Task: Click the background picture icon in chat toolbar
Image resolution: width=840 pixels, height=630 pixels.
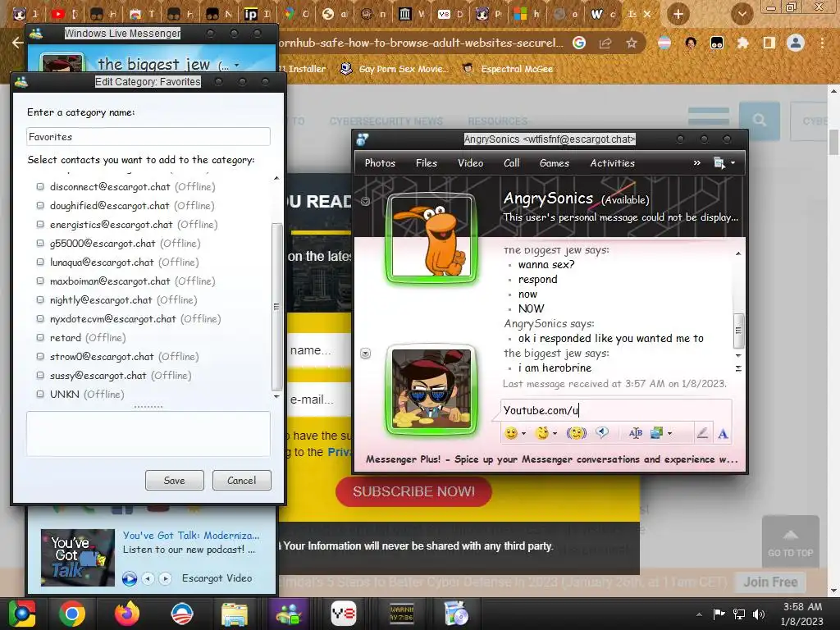Action: pyautogui.click(x=656, y=433)
